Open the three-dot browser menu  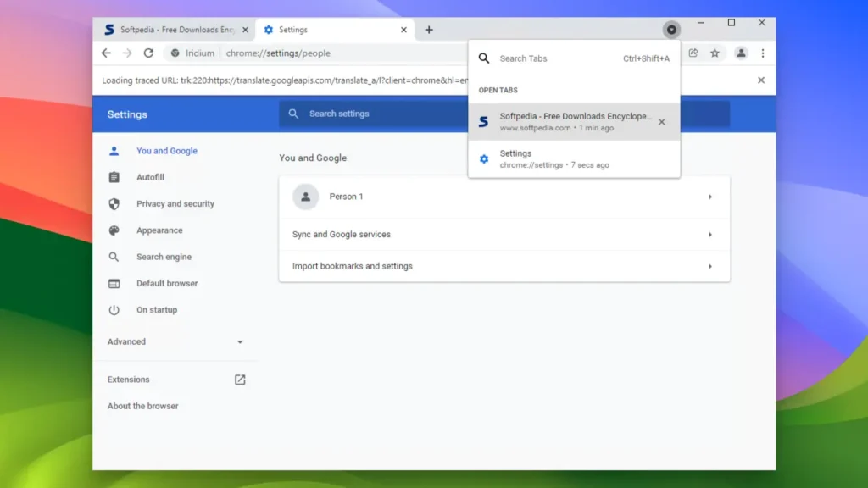pos(762,53)
